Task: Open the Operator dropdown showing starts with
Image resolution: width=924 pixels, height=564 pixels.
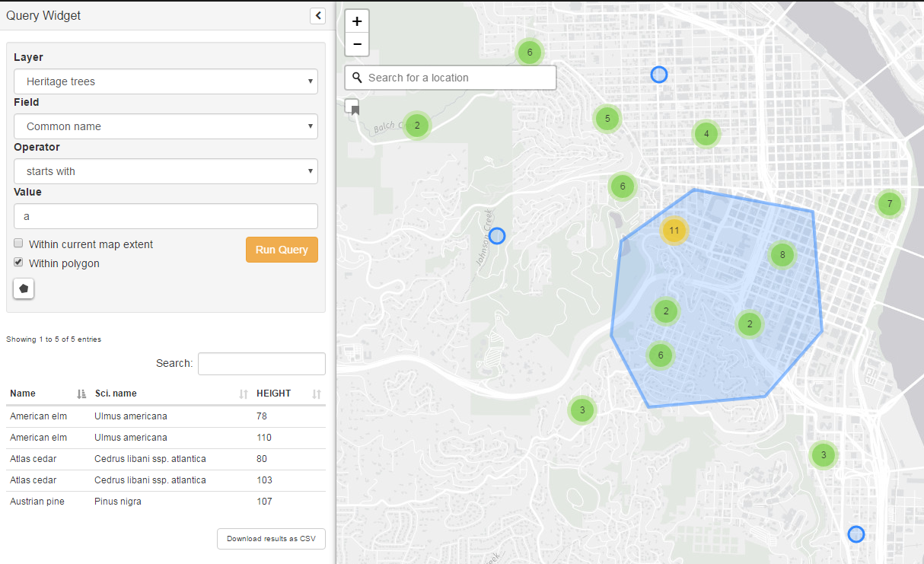Action: point(166,171)
